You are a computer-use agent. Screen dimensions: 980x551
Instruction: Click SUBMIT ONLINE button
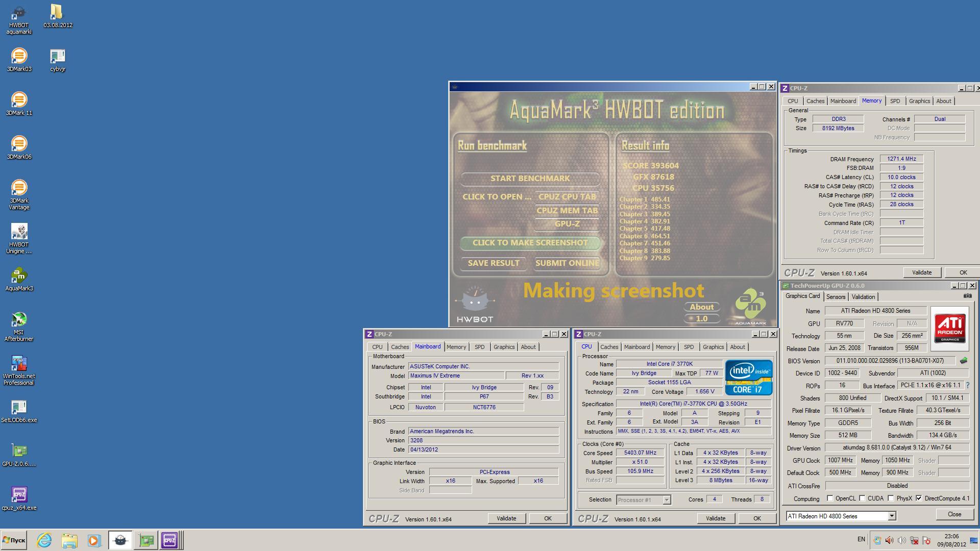click(567, 263)
